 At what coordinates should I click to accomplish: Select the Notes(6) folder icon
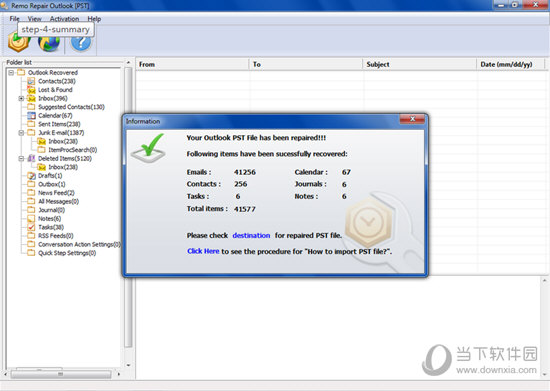click(x=31, y=219)
